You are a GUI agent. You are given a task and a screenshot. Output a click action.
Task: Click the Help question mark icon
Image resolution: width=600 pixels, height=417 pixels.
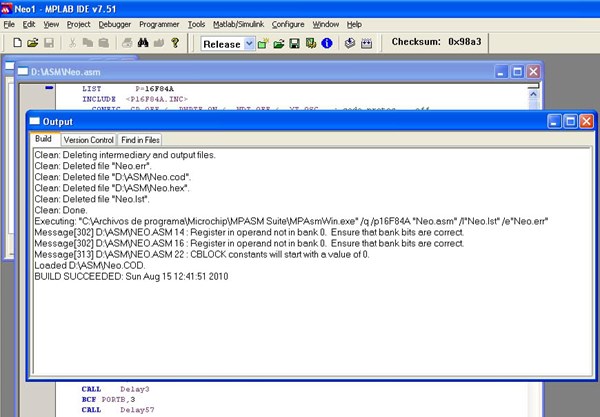pos(175,42)
